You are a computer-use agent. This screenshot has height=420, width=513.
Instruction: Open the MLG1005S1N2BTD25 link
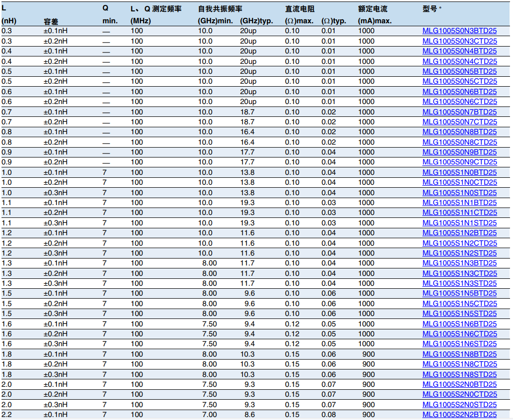pyautogui.click(x=460, y=233)
